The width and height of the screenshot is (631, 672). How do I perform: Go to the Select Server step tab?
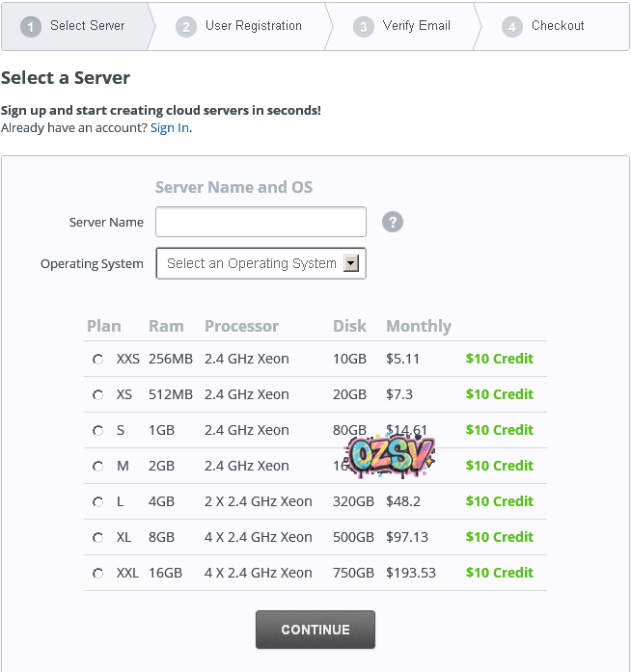pos(75,26)
